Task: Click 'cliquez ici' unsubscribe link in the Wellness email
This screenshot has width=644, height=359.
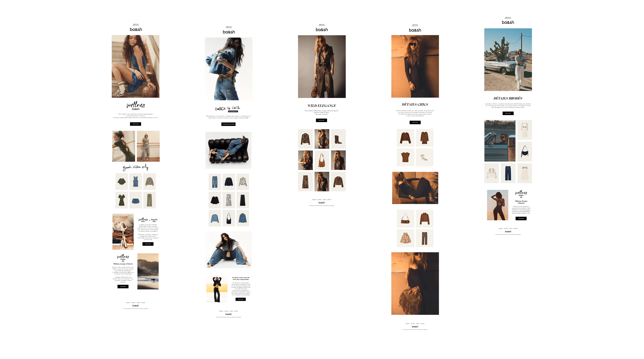Action: click(146, 309)
